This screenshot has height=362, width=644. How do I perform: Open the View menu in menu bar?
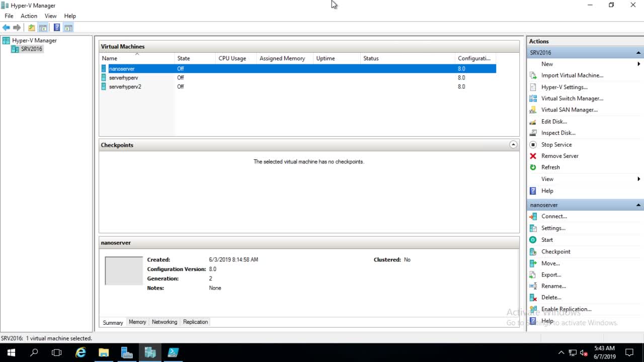(50, 16)
